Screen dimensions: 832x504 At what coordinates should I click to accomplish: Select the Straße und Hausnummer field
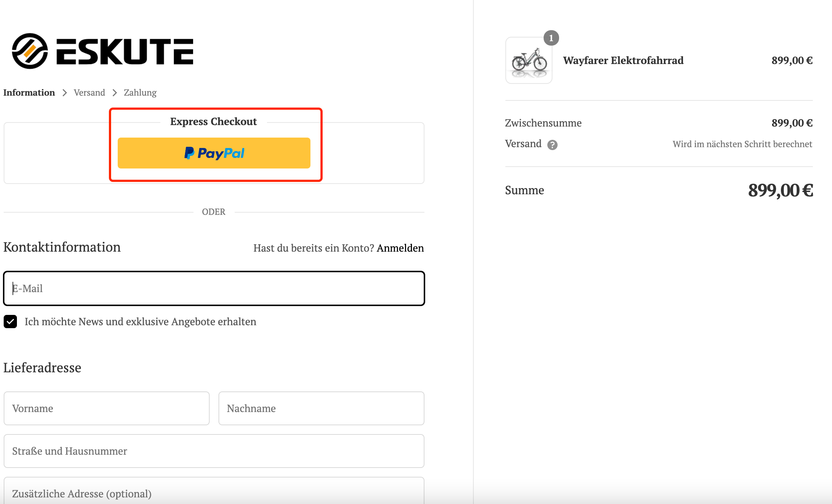coord(214,451)
